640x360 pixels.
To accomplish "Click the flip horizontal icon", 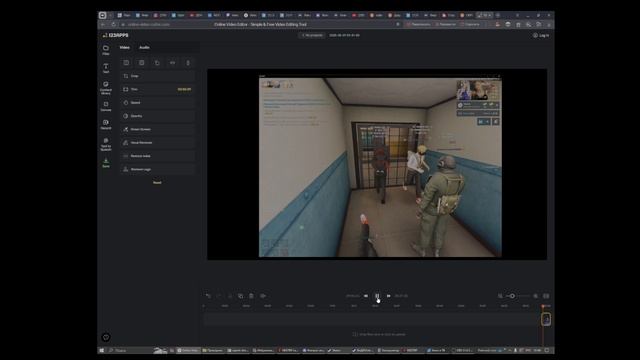I will coord(173,63).
